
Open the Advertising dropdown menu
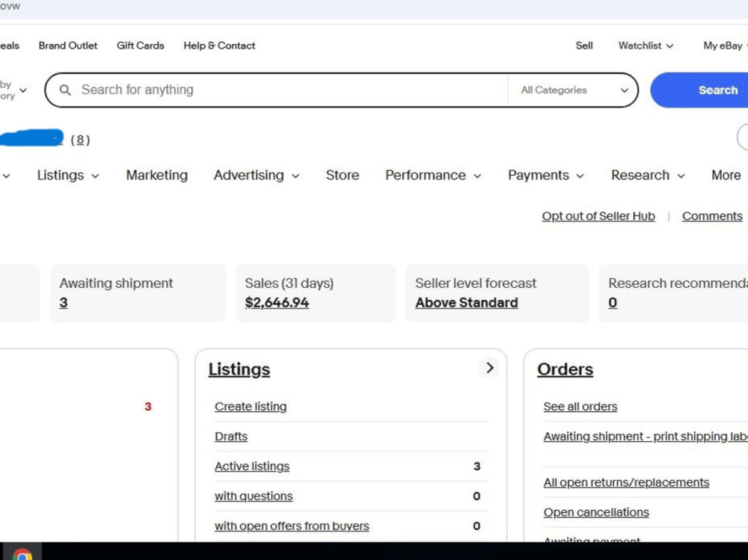pos(256,175)
